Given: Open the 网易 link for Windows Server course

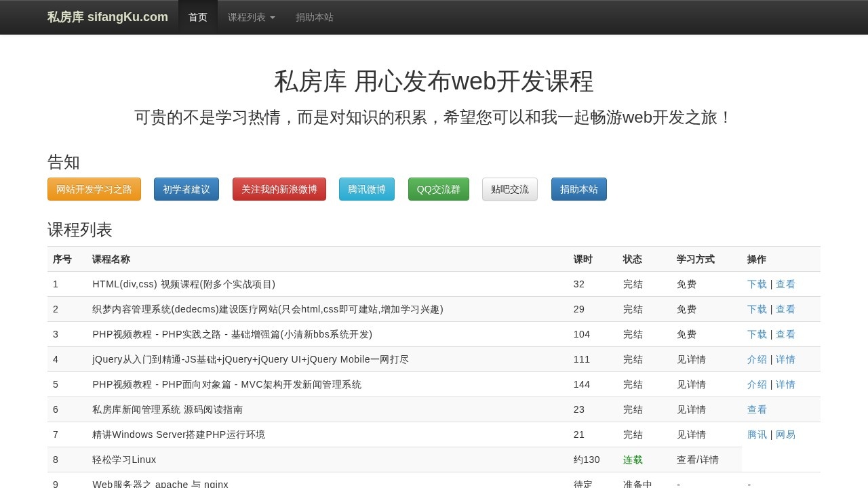Looking at the screenshot, I should [x=786, y=434].
